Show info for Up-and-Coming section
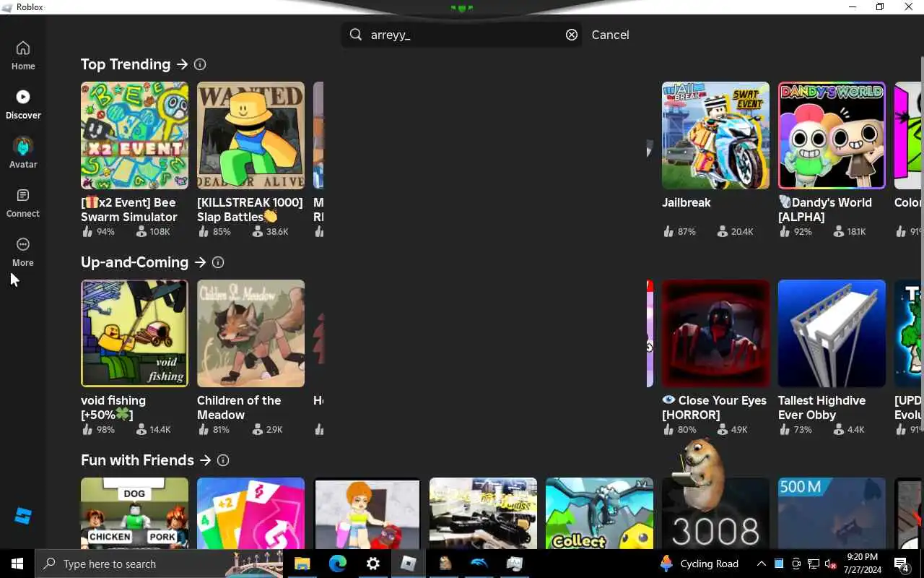This screenshot has height=578, width=924. (218, 262)
